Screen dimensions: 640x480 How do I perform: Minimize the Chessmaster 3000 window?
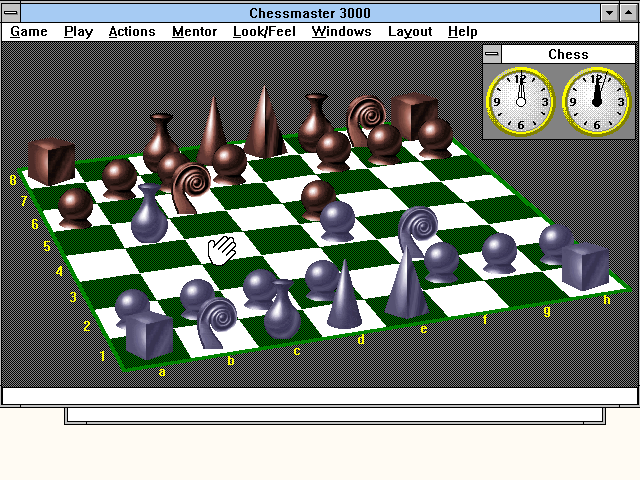(609, 13)
